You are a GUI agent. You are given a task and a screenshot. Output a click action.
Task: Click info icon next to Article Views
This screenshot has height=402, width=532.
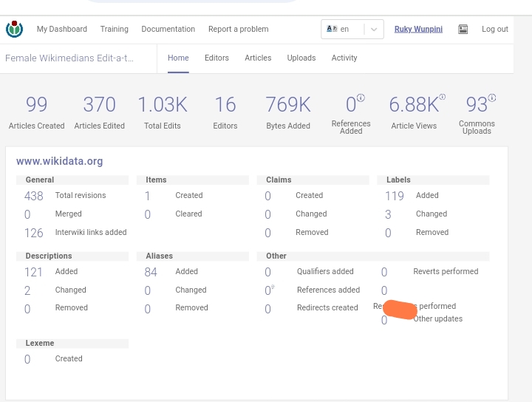(x=443, y=97)
